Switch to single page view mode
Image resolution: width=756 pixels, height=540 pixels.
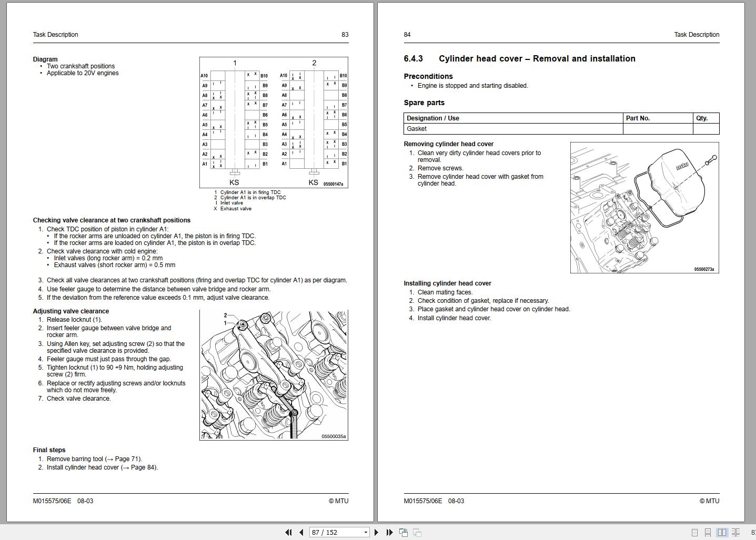coord(694,533)
